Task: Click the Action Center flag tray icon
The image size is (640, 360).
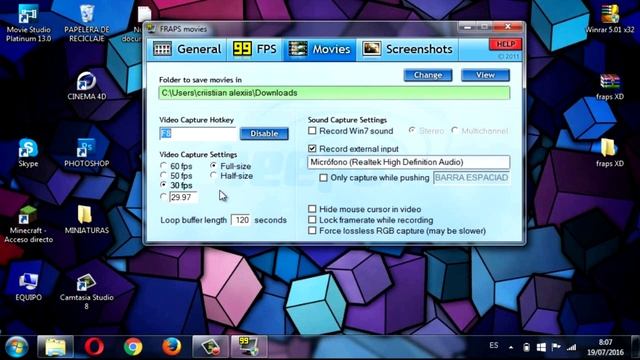Action: pos(556,347)
